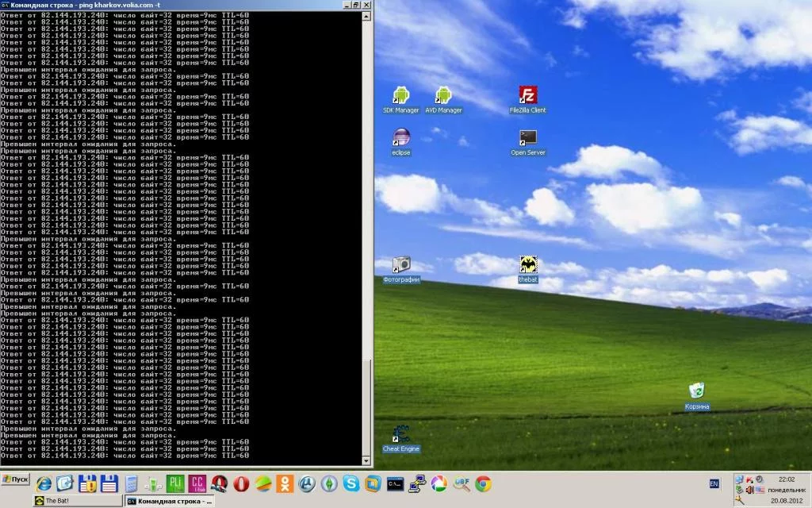
Task: Open the AVD Manager
Action: (443, 94)
